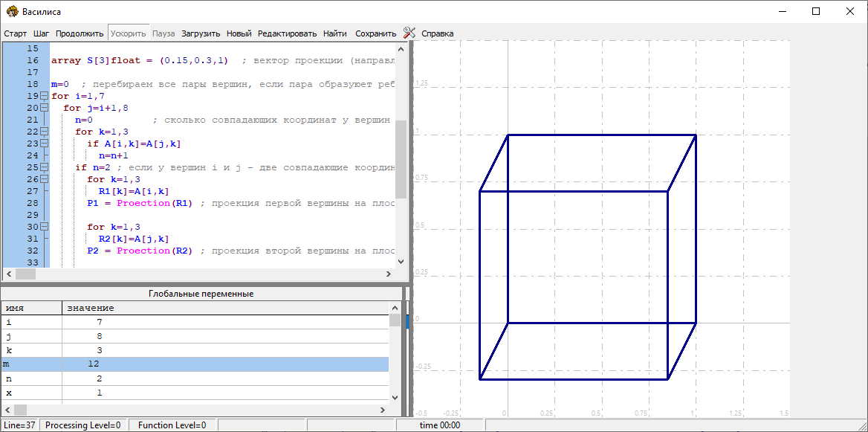Collapse the fold marker at line 19
The height and width of the screenshot is (432, 868).
pyautogui.click(x=44, y=97)
